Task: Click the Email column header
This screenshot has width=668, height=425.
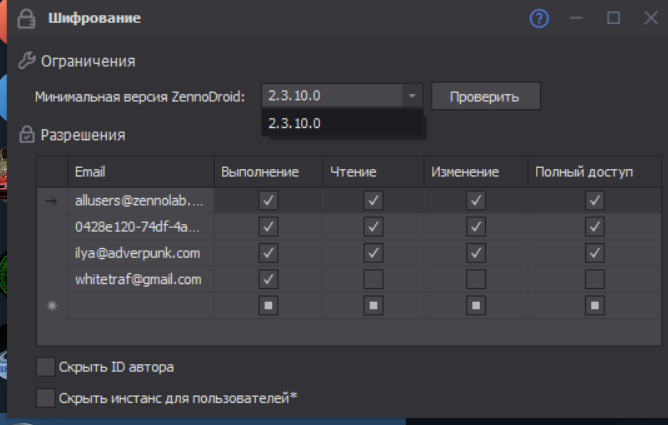Action: 140,172
